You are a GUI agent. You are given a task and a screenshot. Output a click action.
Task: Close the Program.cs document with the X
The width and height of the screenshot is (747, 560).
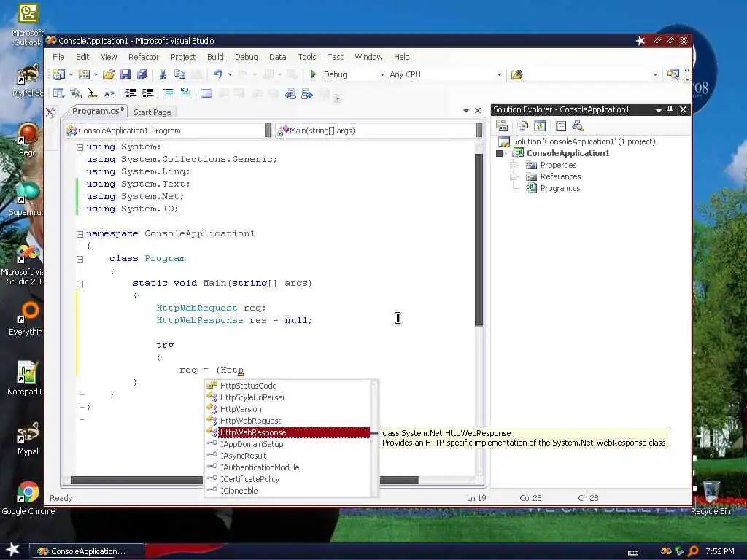(x=478, y=111)
